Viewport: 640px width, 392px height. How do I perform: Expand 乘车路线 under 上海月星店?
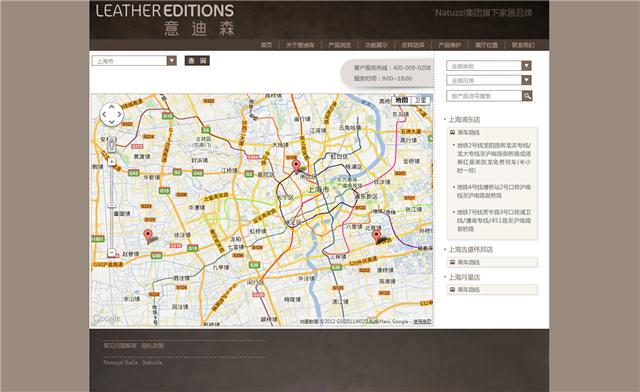pos(492,290)
